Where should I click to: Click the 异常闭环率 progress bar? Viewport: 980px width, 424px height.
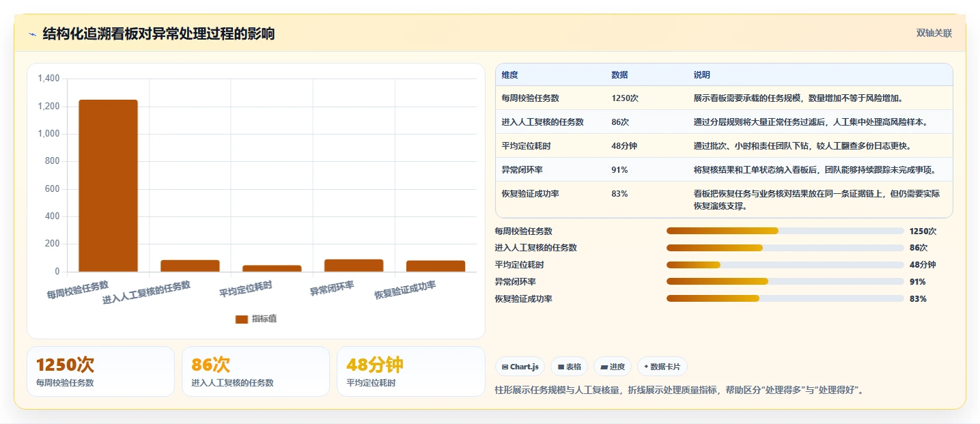(785, 281)
